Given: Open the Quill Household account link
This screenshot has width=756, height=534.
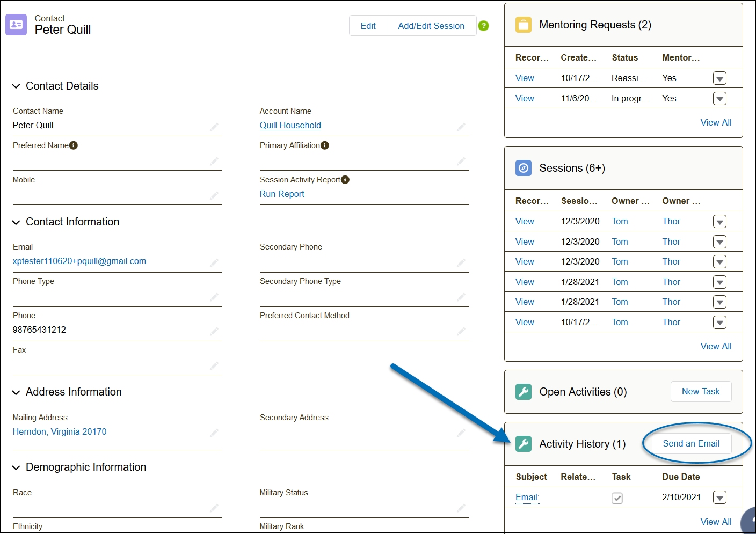Looking at the screenshot, I should (x=290, y=125).
